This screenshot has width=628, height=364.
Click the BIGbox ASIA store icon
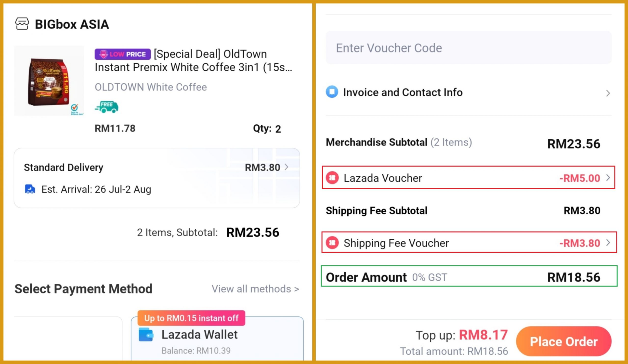click(x=22, y=24)
